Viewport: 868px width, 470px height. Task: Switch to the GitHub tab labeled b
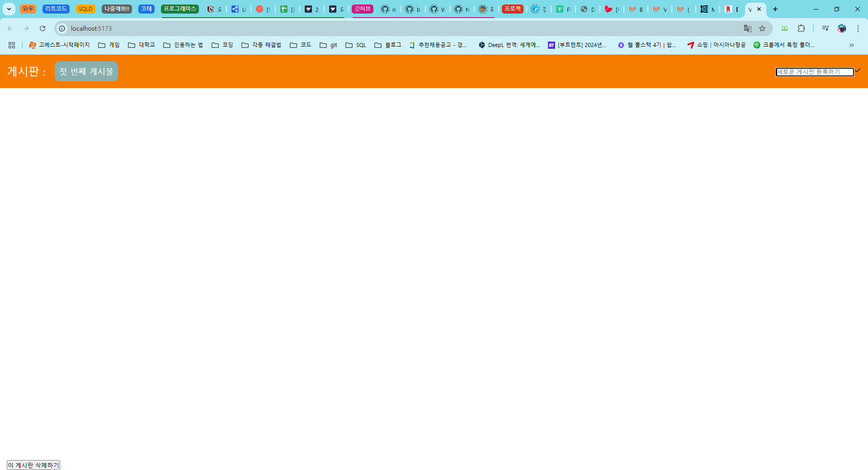pos(413,9)
